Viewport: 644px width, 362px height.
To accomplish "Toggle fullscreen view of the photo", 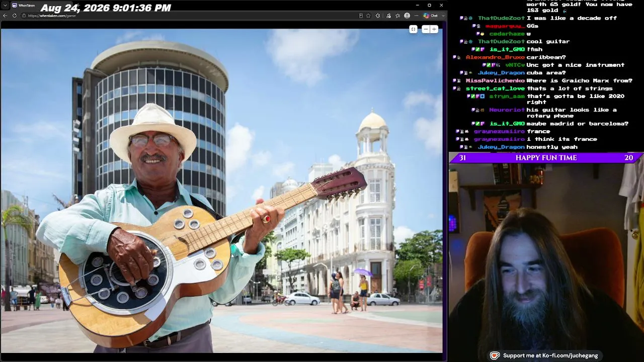I will click(x=413, y=29).
